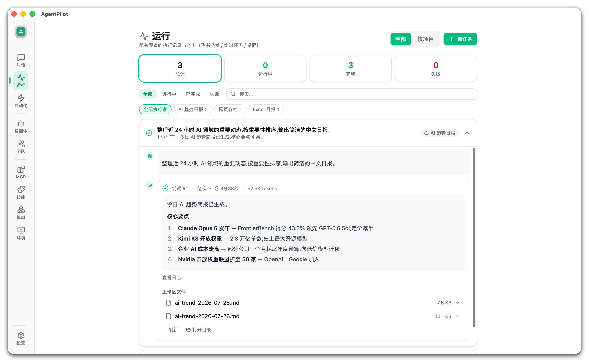589x364 pixels.
Task: Click the Nvidia 开放权重联盟 list item
Action: tap(249, 259)
